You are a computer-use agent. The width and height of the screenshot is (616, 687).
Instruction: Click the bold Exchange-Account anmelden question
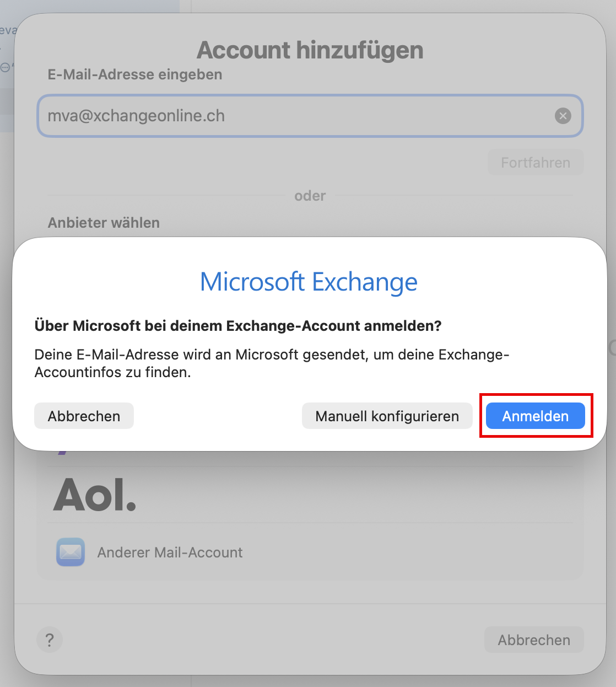(x=238, y=326)
